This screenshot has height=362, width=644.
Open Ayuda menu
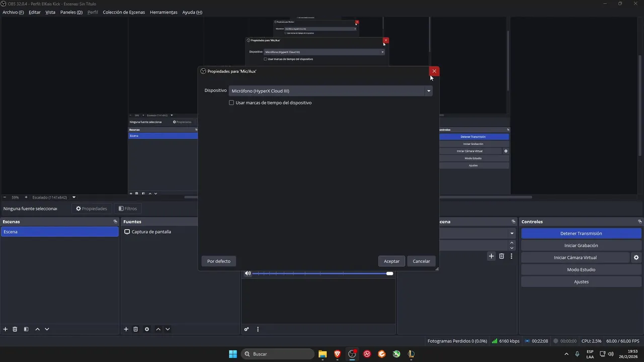(x=192, y=12)
